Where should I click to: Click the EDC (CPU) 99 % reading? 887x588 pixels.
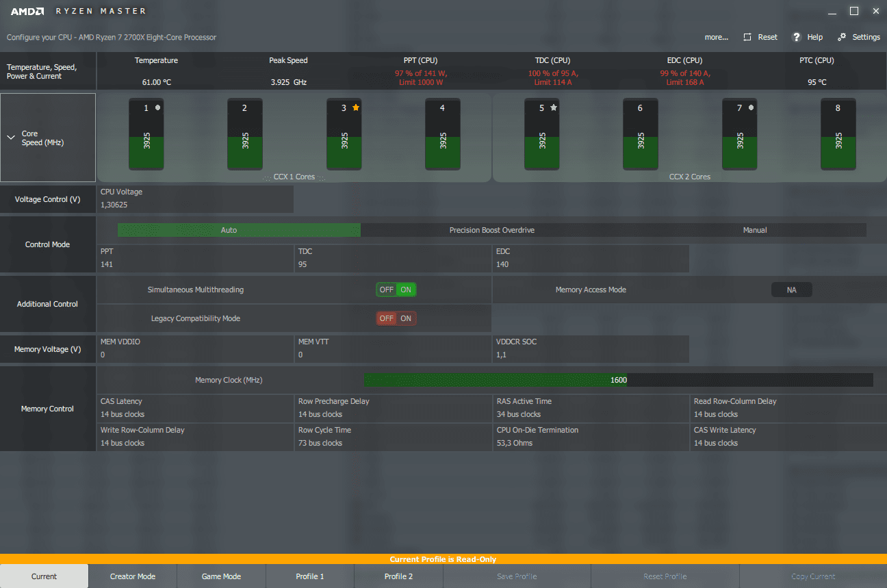[684, 77]
